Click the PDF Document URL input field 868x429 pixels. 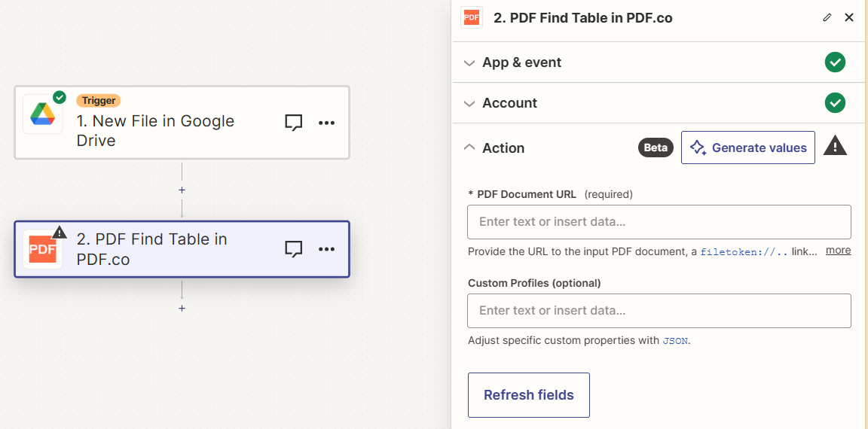coord(659,222)
